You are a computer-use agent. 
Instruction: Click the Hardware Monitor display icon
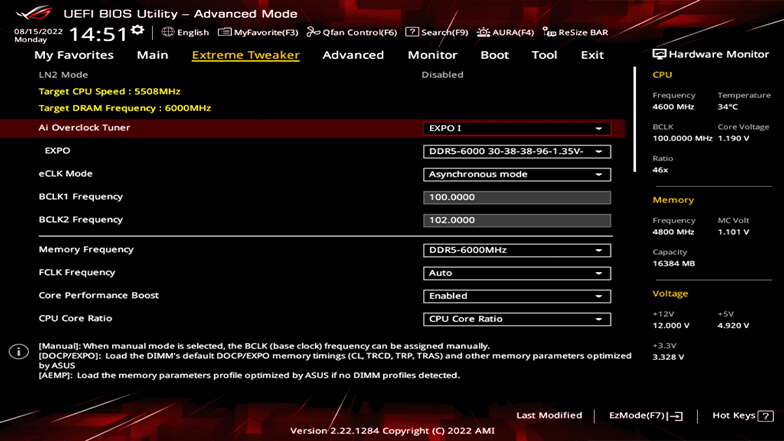[x=659, y=54]
